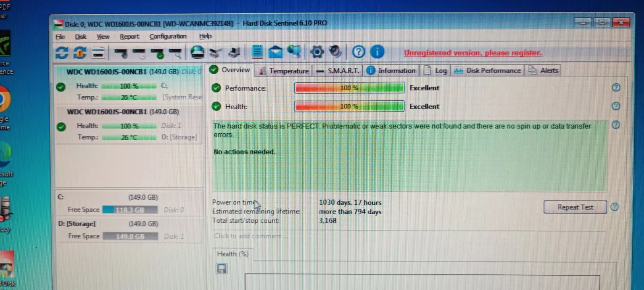Viewport: 644px width, 290px height.
Task: Click the disk icon with green check badge
Action: (x=157, y=53)
